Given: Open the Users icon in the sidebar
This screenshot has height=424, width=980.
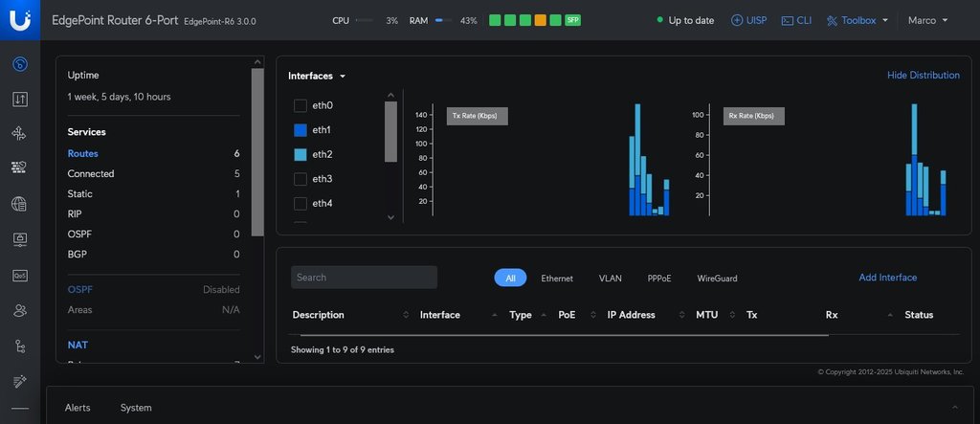Looking at the screenshot, I should coord(19,310).
